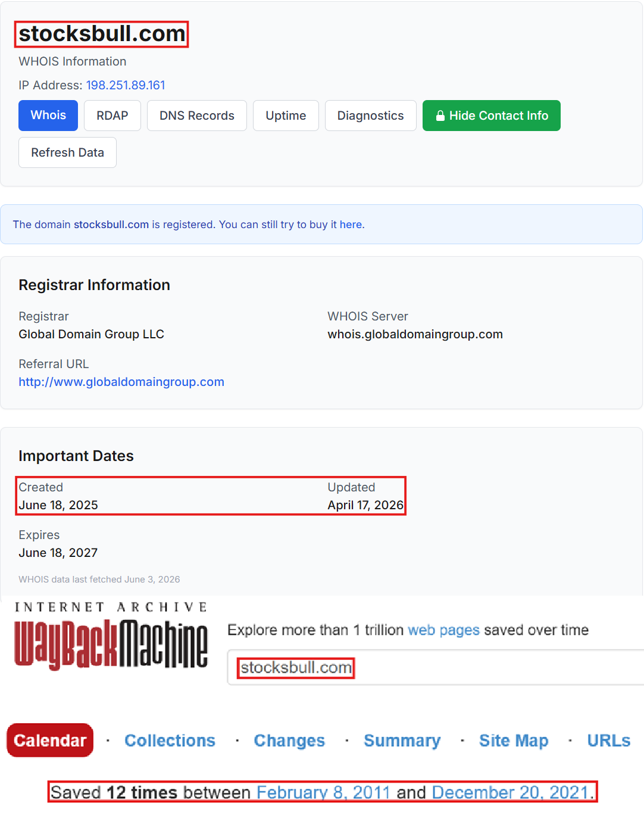The width and height of the screenshot is (644, 816).
Task: Select the Calendar tab
Action: point(50,740)
